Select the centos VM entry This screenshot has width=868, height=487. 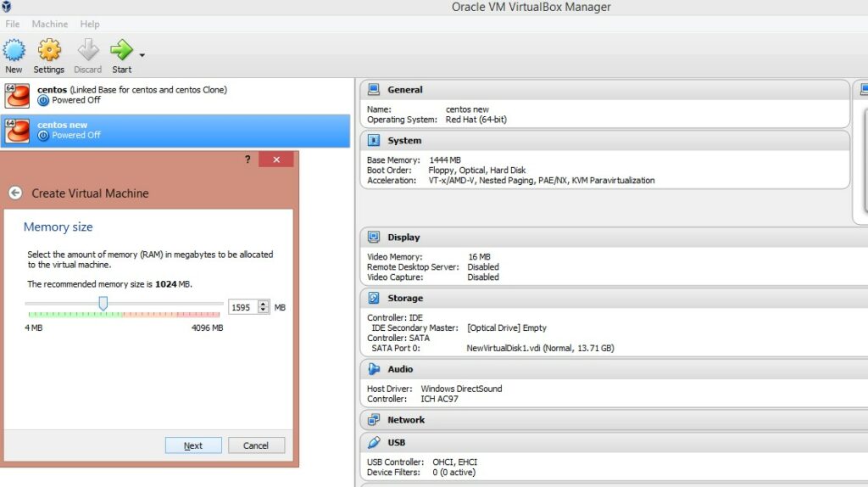point(175,95)
